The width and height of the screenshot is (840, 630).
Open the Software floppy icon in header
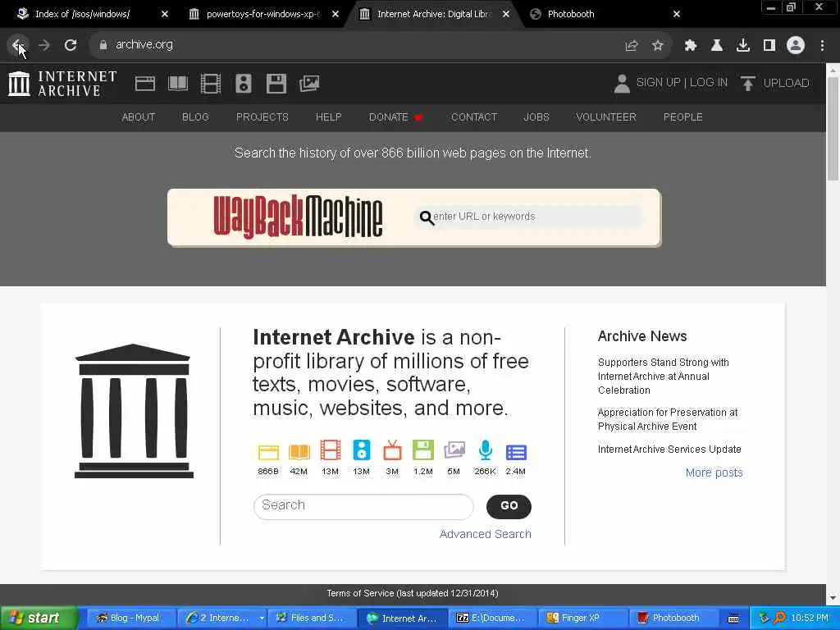pyautogui.click(x=276, y=84)
